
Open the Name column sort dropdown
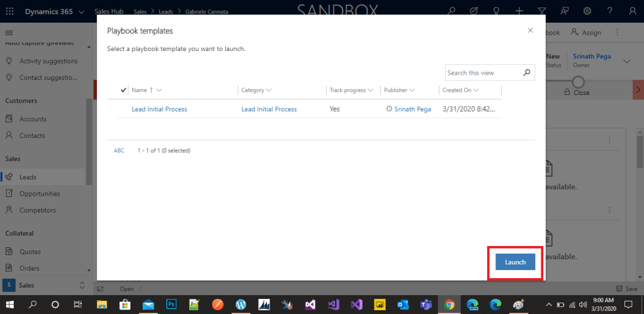tap(159, 91)
